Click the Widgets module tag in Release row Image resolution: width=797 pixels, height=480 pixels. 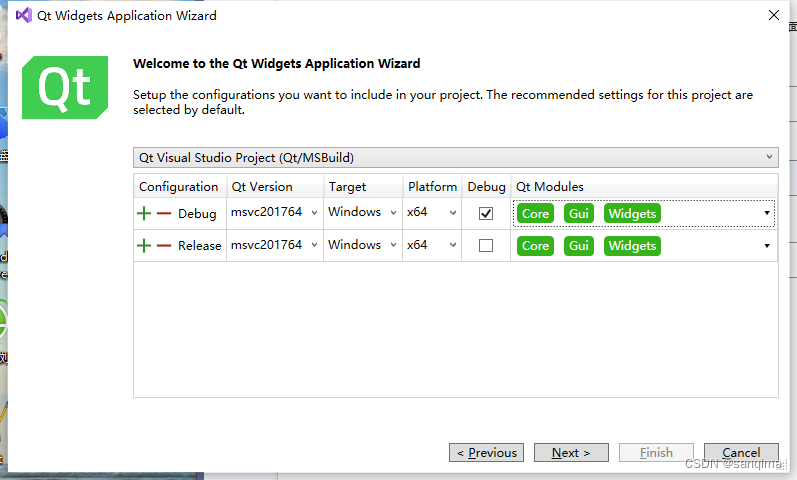coord(632,246)
